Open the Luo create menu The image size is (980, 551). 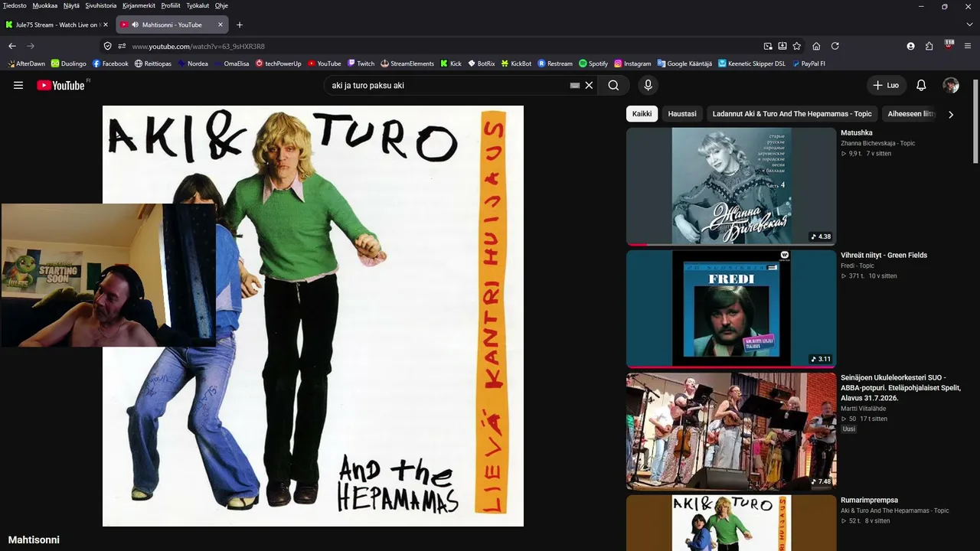886,85
